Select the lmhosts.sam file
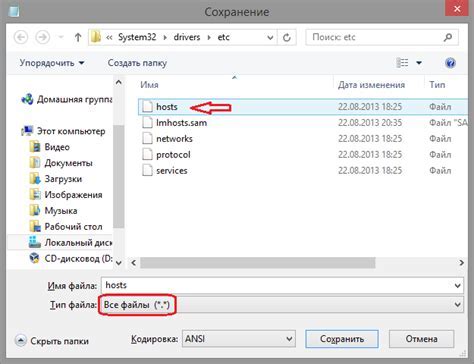The height and width of the screenshot is (364, 474). [x=303, y=123]
